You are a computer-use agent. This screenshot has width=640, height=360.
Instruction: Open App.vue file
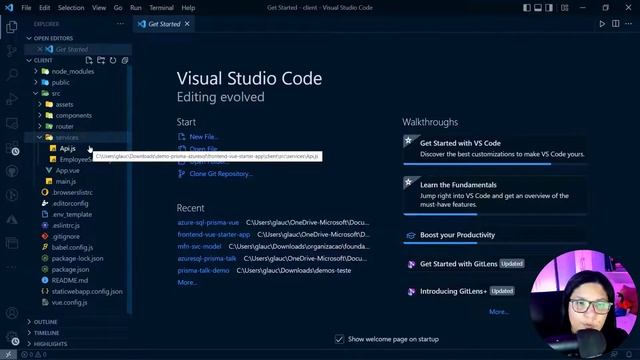[68, 170]
